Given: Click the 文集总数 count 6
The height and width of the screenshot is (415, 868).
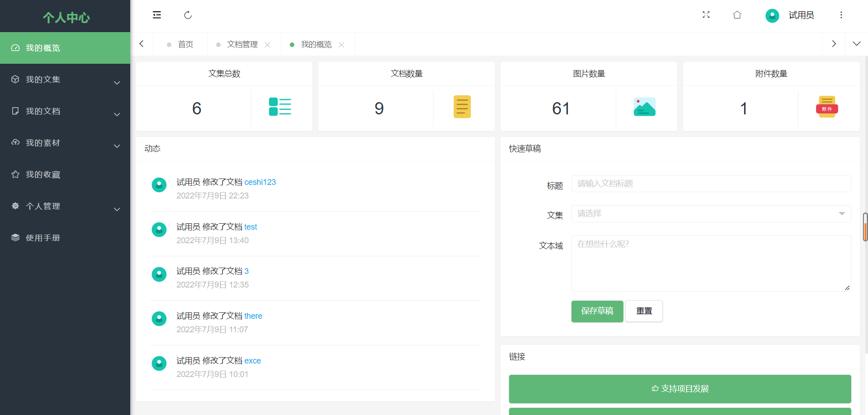Looking at the screenshot, I should (197, 108).
